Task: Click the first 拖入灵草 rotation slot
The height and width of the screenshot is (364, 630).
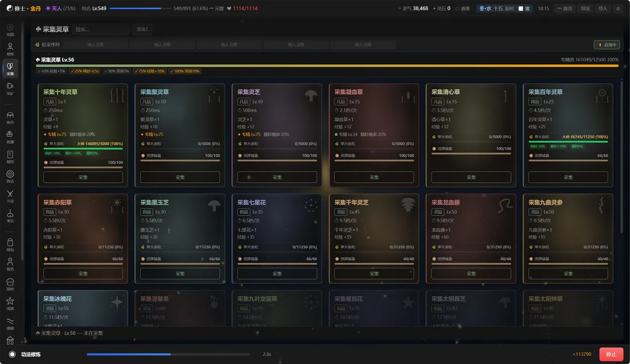Action: [x=95, y=44]
